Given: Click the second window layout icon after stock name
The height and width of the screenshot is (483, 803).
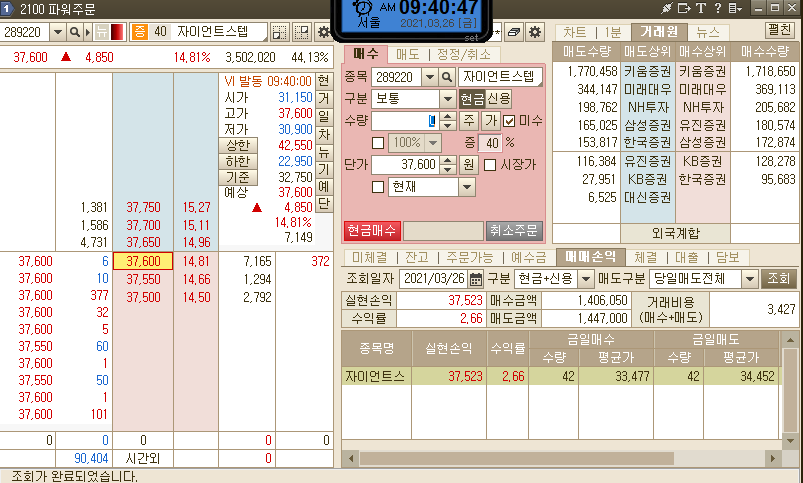Looking at the screenshot, I should click(x=302, y=32).
